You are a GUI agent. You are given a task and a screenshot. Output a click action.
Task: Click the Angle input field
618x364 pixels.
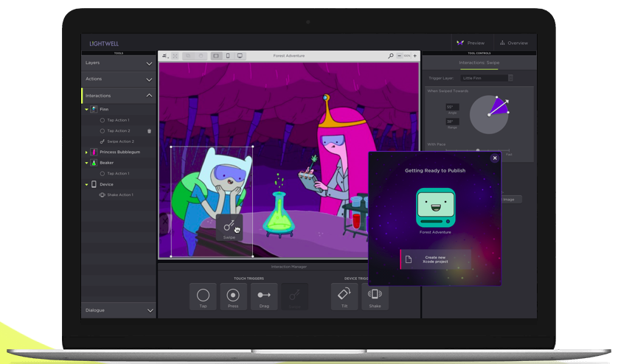452,107
